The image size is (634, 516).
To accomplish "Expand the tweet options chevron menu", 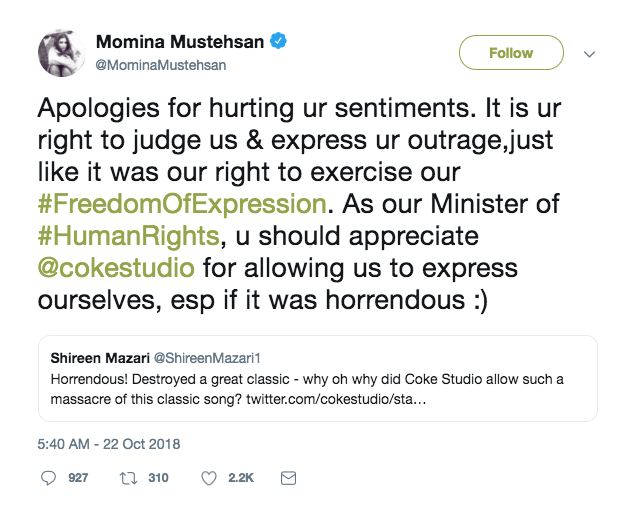I will (590, 53).
